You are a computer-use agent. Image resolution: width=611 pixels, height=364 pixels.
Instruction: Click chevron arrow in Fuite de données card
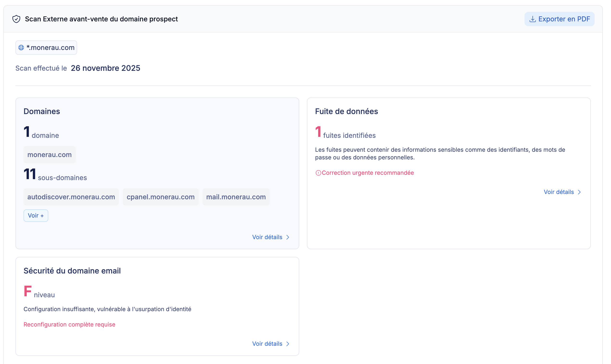point(579,192)
